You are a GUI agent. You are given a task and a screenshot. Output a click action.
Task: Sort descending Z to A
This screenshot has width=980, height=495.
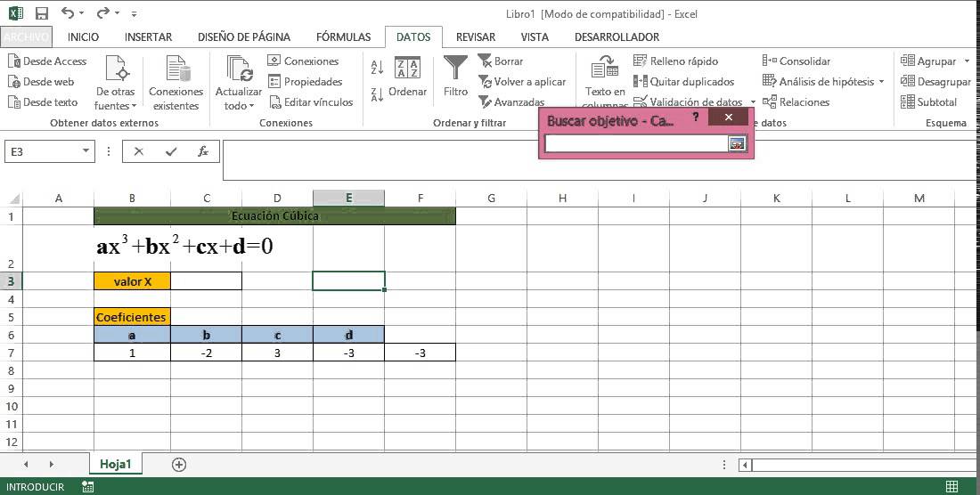tap(377, 95)
